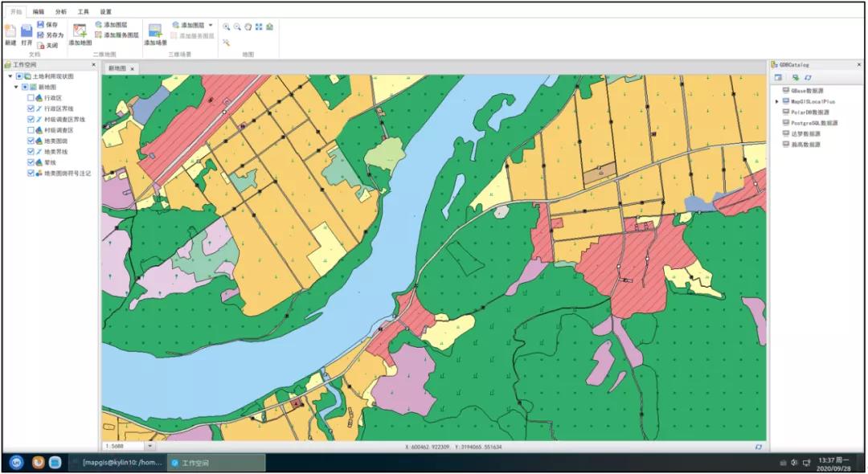Switch to the 分析 ribbon tab

click(x=61, y=12)
